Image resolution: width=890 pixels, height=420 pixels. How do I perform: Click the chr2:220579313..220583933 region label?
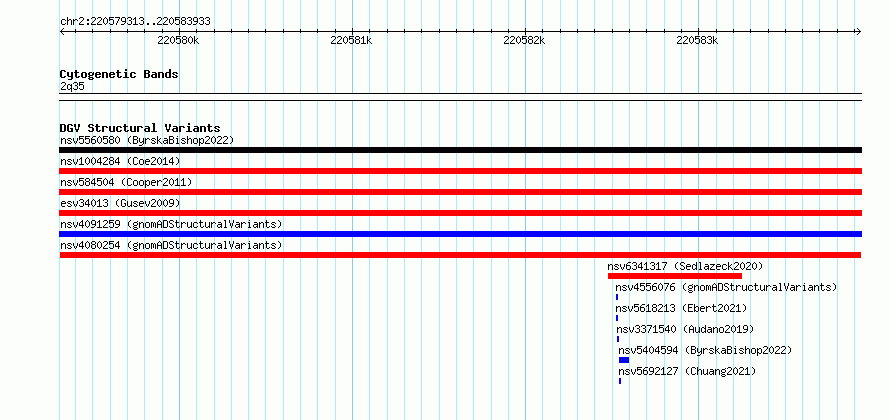[135, 21]
